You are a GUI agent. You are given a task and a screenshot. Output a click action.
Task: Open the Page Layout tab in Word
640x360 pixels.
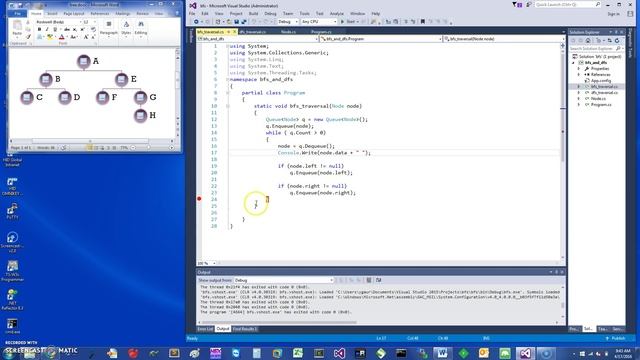[73, 13]
